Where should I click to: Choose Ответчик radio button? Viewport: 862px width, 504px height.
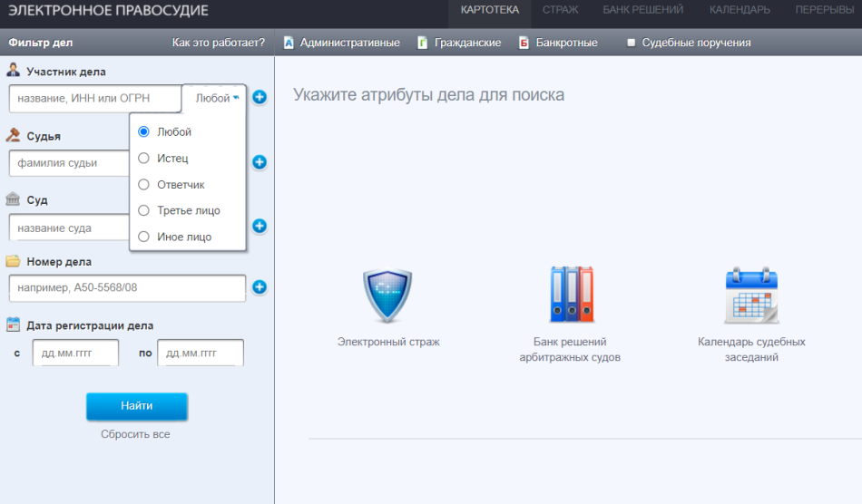143,185
